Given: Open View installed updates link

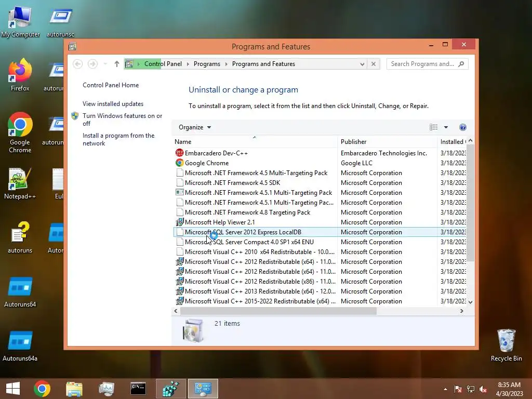Looking at the screenshot, I should pos(113,104).
